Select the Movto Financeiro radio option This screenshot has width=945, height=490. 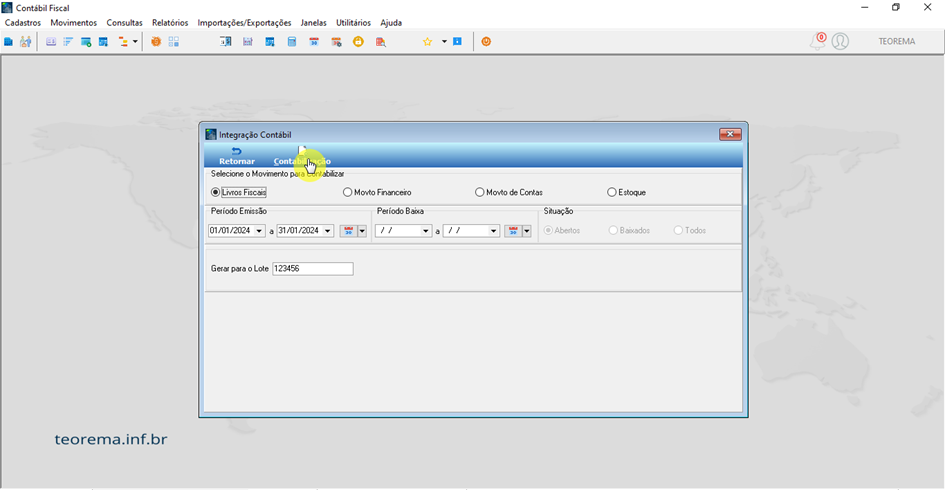click(377, 192)
